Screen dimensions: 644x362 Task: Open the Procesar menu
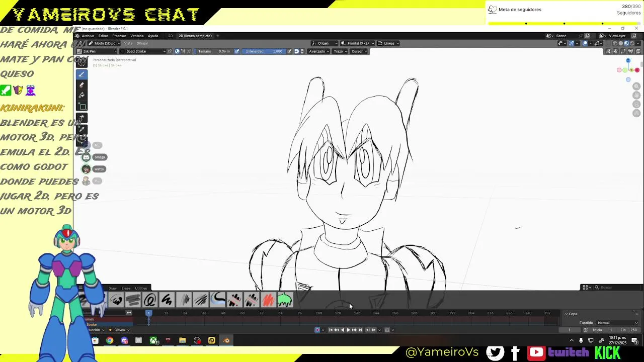tap(119, 36)
